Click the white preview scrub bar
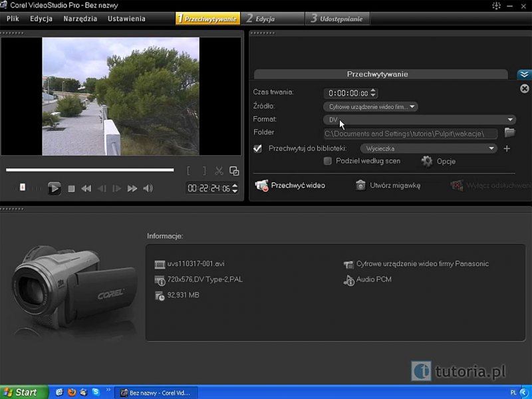This screenshot has height=399, width=532. [90, 170]
